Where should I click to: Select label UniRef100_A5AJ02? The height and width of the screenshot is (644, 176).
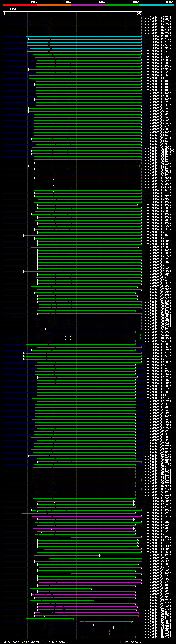point(158,619)
